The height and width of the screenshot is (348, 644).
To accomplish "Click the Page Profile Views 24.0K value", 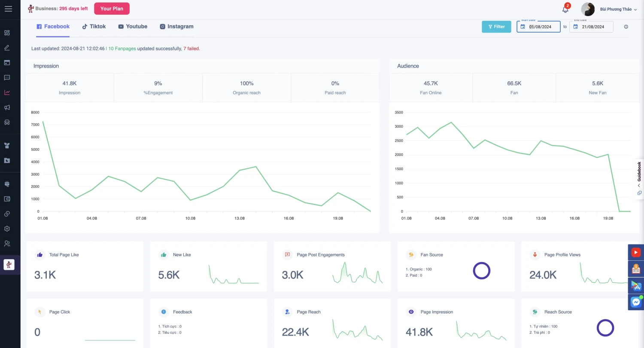I will pos(543,275).
